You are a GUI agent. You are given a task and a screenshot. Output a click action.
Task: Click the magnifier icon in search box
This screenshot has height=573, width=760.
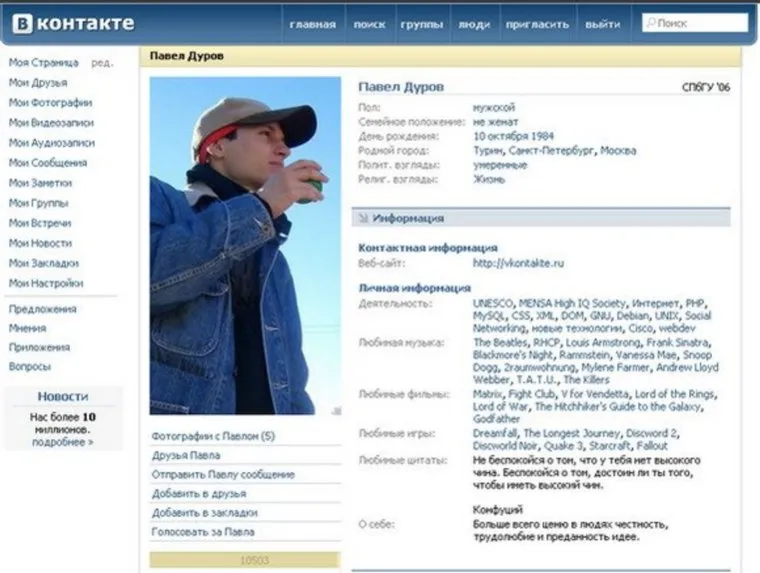pyautogui.click(x=651, y=23)
